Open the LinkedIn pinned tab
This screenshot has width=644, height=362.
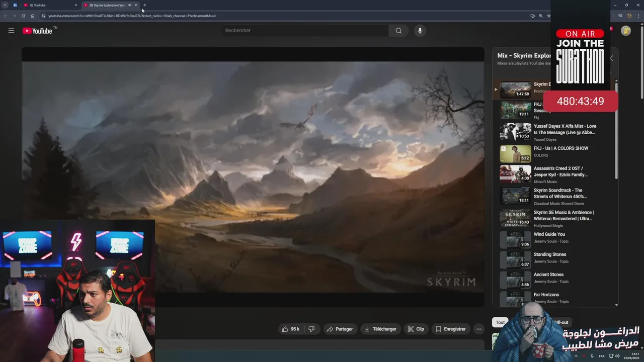pos(15,5)
